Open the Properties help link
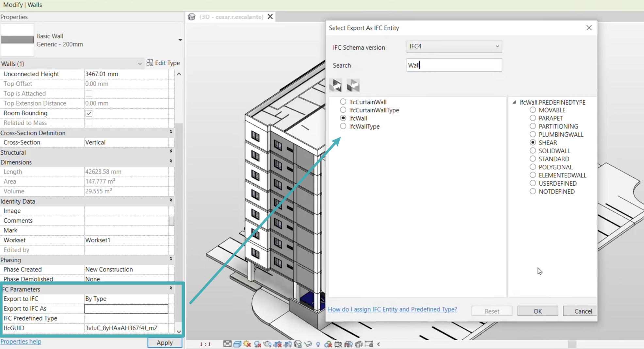The image size is (644, 349). click(21, 341)
